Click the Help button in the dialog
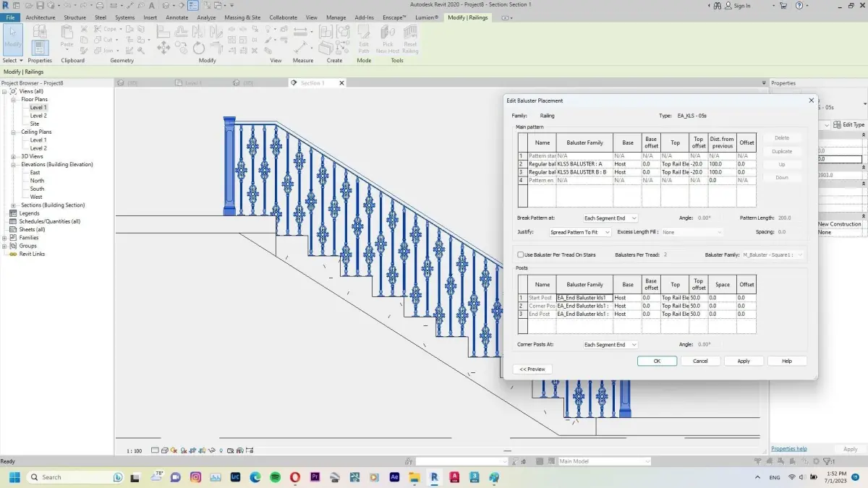 787,361
